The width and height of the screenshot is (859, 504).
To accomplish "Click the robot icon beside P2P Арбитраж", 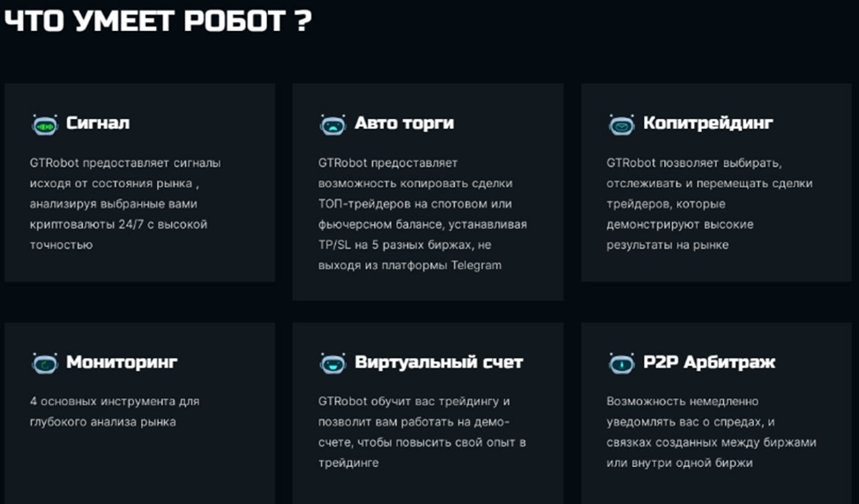I will coord(621,362).
